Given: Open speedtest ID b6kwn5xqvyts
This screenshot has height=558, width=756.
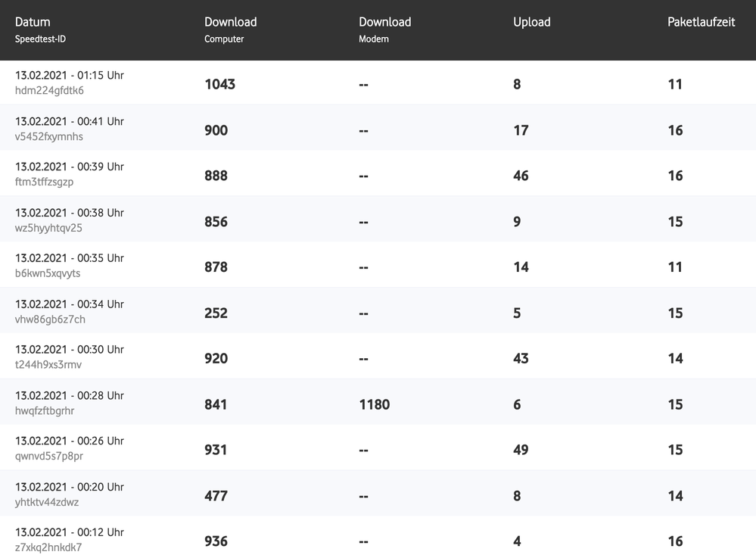Looking at the screenshot, I should (48, 273).
